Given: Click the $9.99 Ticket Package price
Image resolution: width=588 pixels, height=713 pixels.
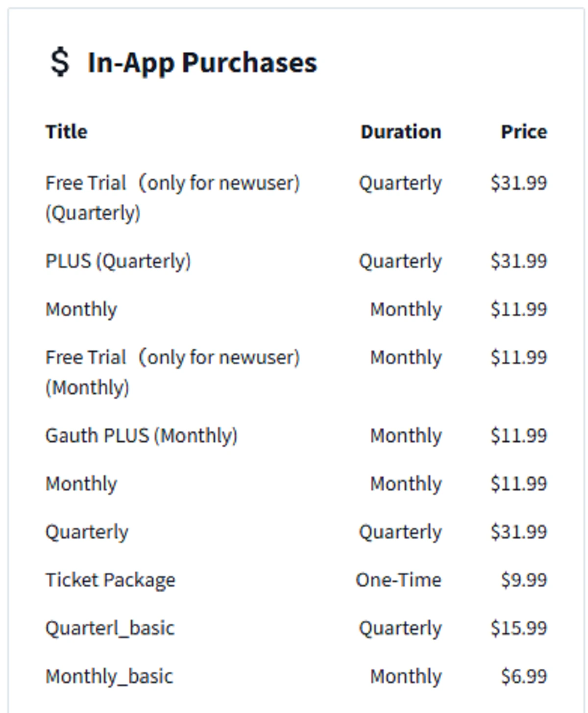Looking at the screenshot, I should [523, 580].
